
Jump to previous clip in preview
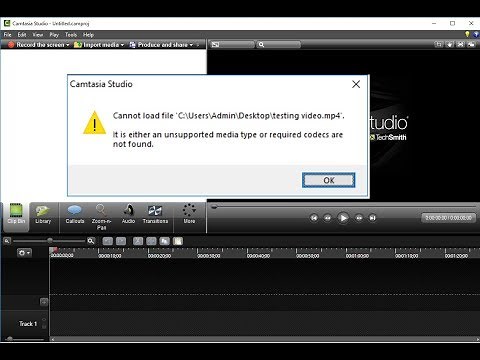pyautogui.click(x=314, y=218)
